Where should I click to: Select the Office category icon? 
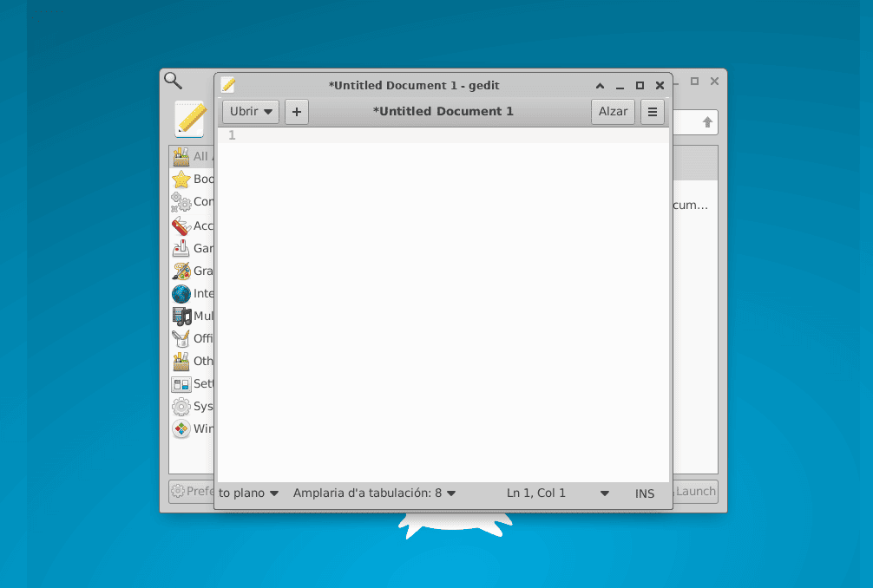tap(181, 338)
